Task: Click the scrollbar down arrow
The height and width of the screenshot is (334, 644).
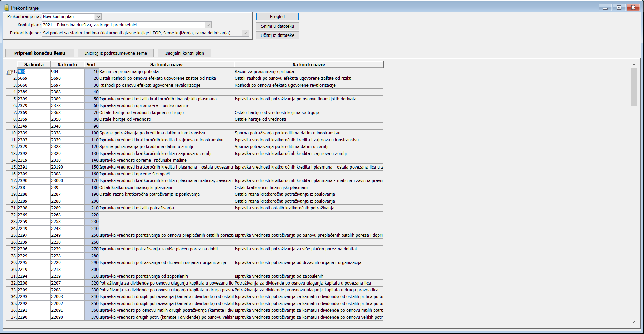Action: click(x=634, y=322)
